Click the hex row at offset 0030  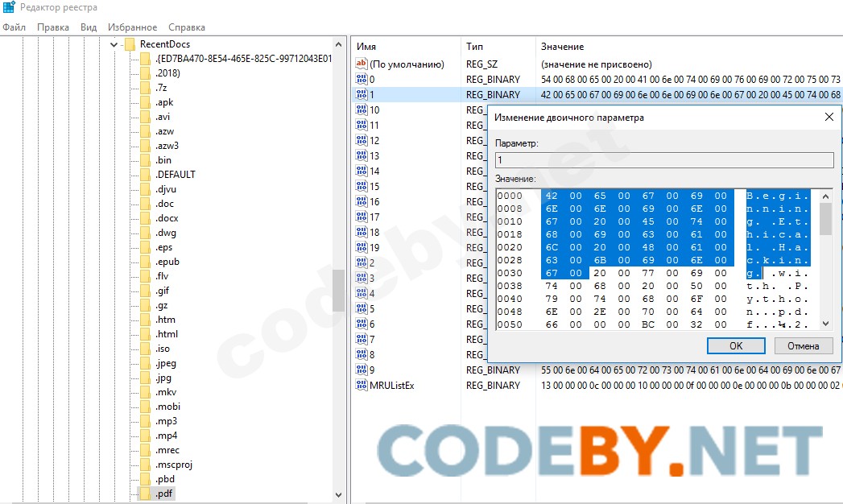point(653,273)
